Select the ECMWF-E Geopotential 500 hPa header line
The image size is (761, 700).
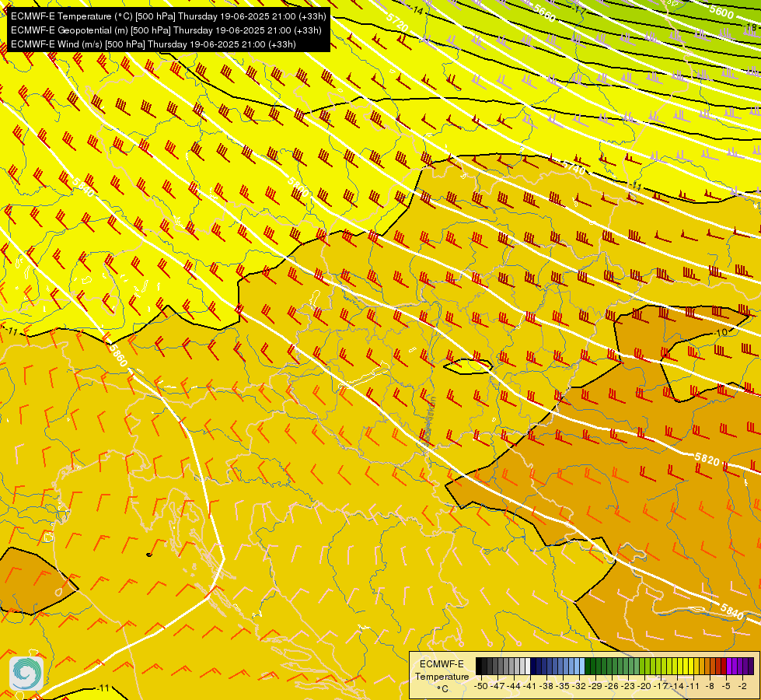pyautogui.click(x=166, y=30)
